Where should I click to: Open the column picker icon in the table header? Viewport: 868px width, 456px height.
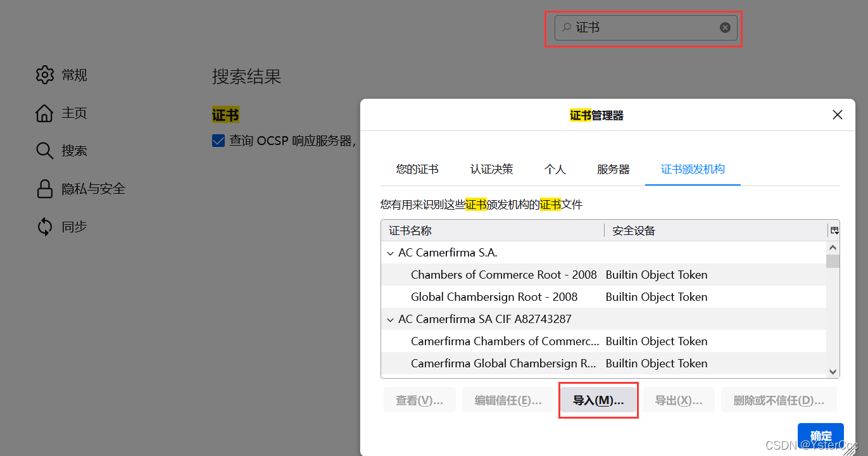(x=834, y=231)
